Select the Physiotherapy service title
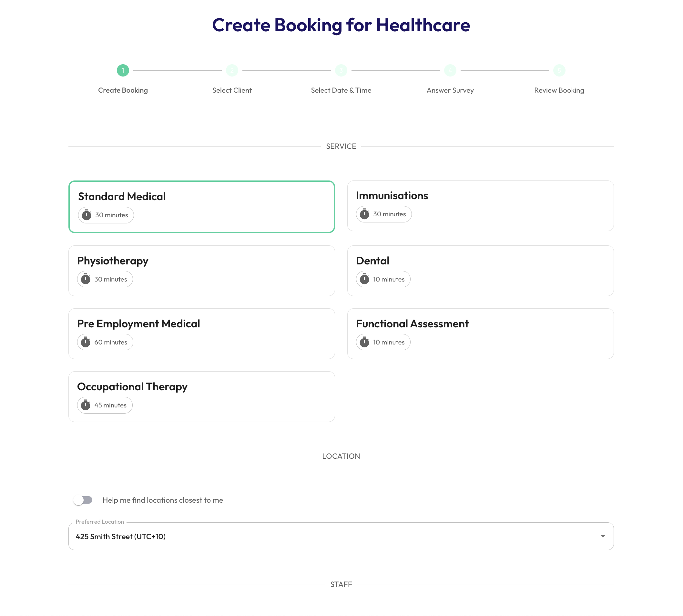The image size is (683, 616). click(113, 261)
